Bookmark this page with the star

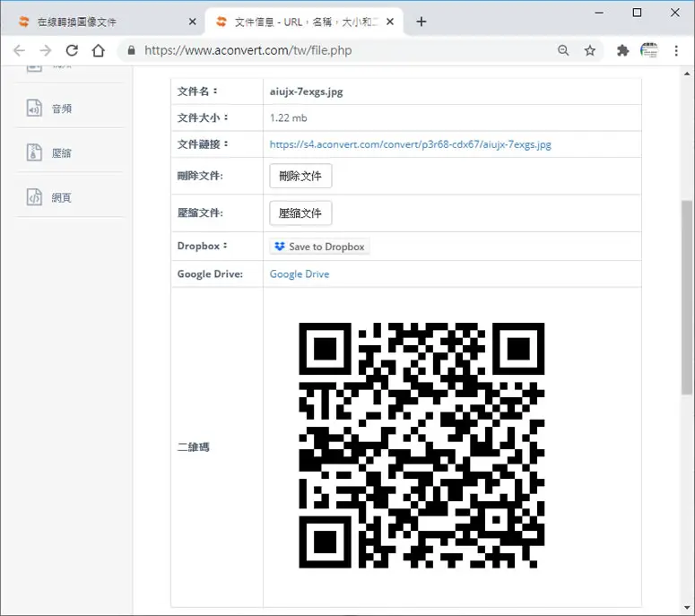pos(589,50)
